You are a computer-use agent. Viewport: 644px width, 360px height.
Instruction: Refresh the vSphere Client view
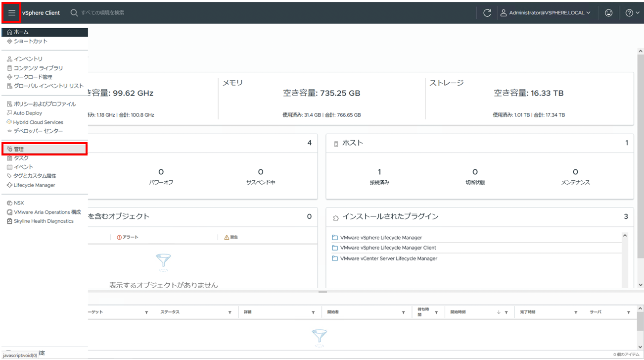487,13
